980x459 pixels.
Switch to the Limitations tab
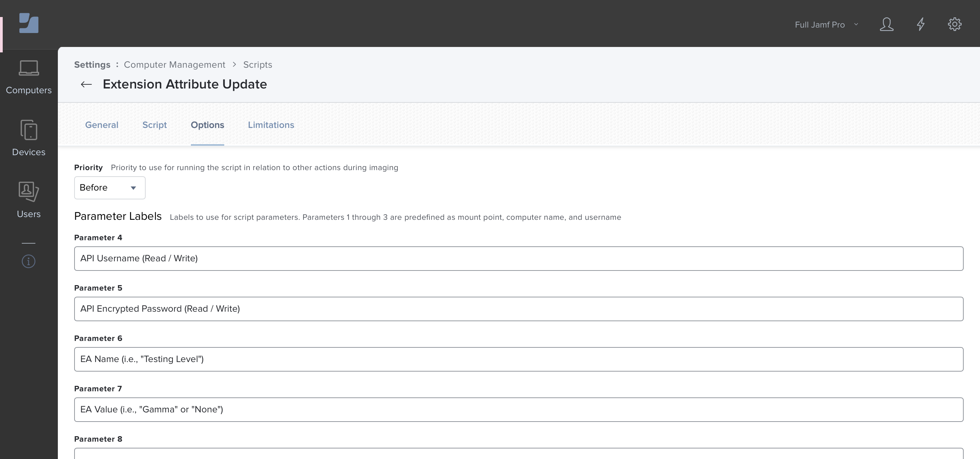pyautogui.click(x=271, y=125)
